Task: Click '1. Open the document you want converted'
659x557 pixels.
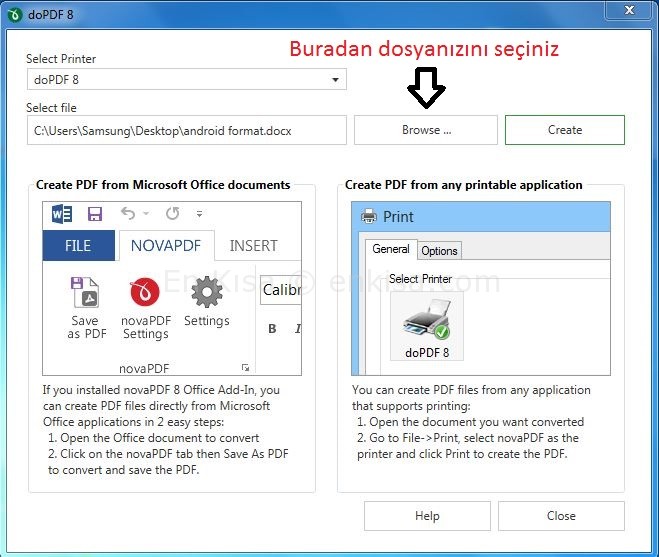Action: coord(470,422)
